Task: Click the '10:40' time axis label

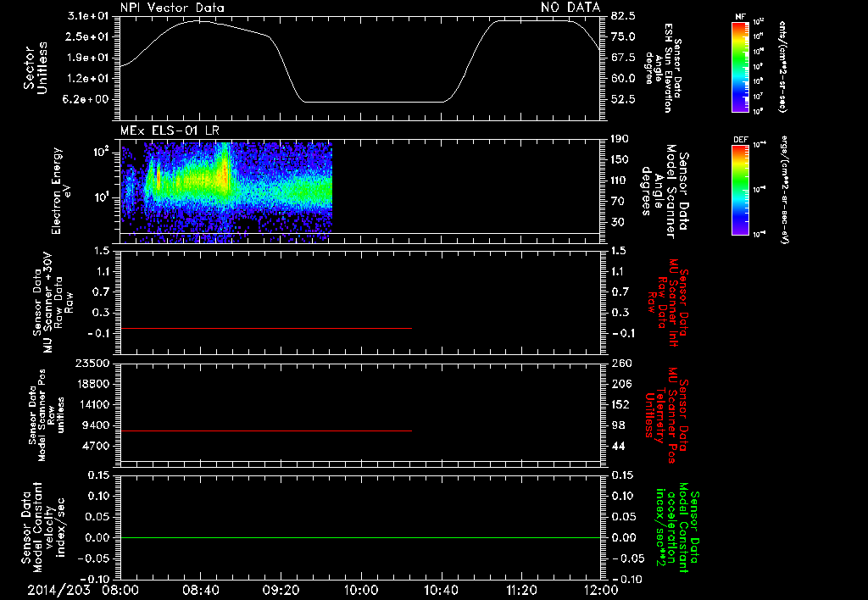Action: [441, 590]
